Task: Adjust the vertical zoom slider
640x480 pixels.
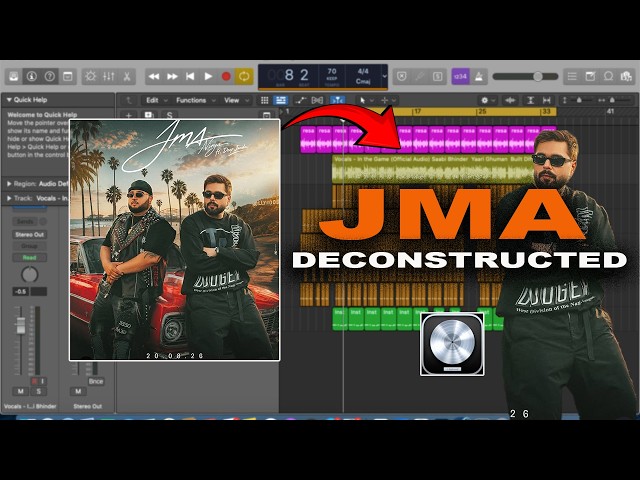Action: (578, 100)
